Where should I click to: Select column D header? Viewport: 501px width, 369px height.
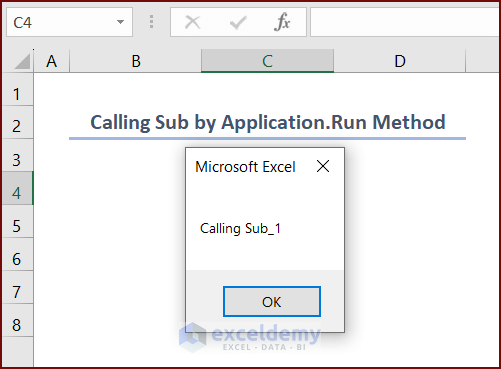coord(400,61)
